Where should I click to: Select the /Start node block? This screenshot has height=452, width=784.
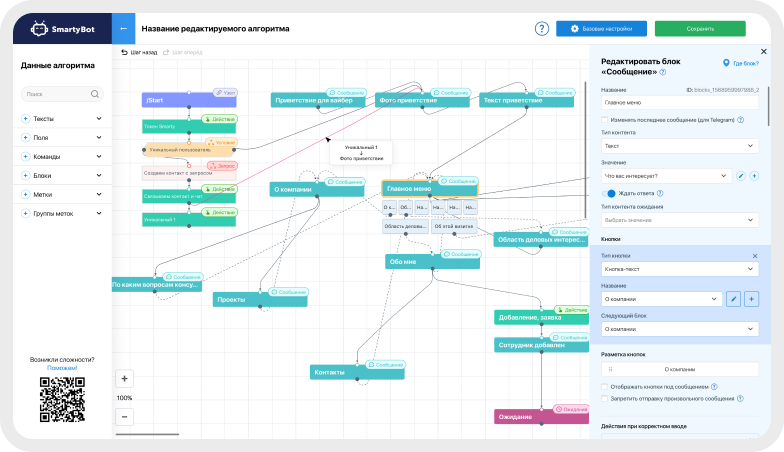[189, 100]
